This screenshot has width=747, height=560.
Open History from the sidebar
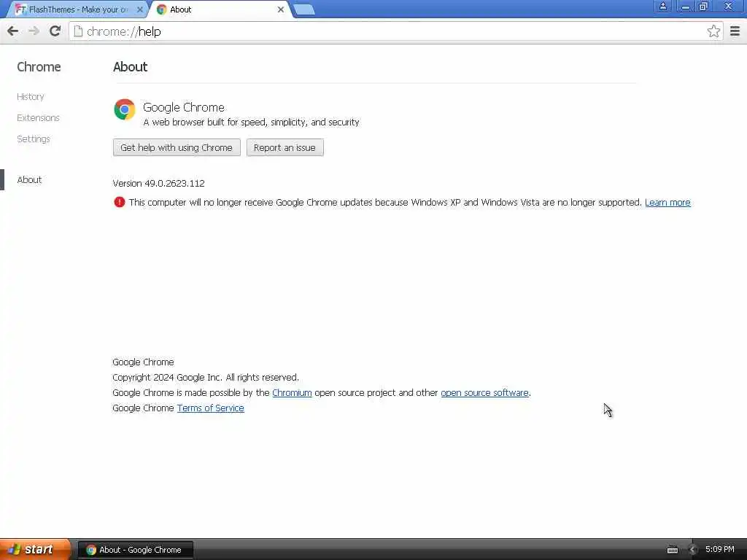pyautogui.click(x=31, y=97)
